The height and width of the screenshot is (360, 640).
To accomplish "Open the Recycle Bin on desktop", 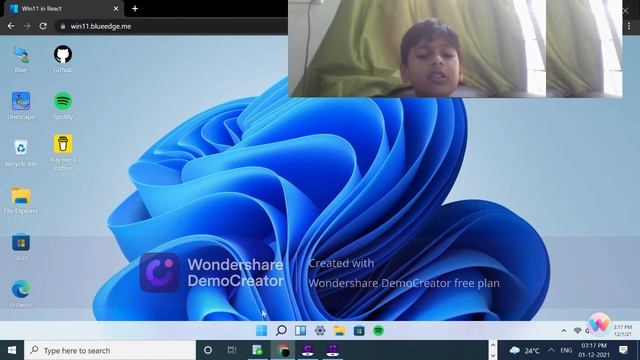I will click(x=21, y=153).
